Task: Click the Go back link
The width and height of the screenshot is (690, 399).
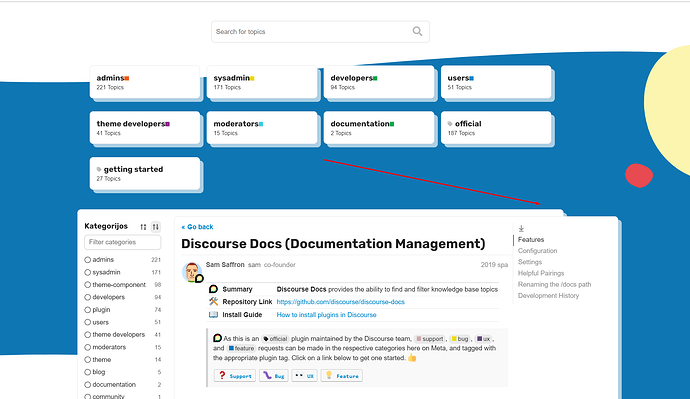Action: (197, 227)
